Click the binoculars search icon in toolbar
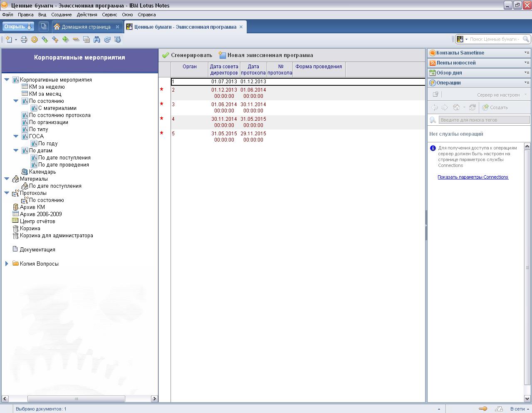The image size is (532, 413). pyautogui.click(x=97, y=40)
